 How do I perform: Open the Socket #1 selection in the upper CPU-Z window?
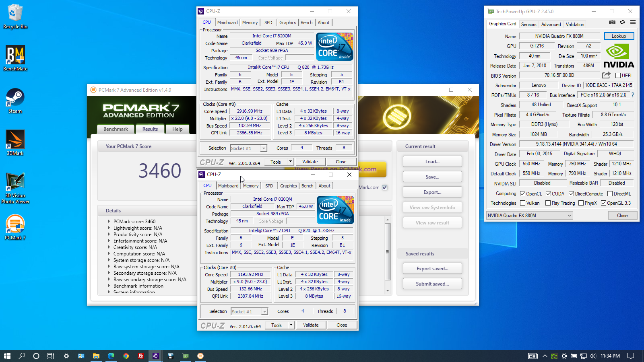[248, 148]
